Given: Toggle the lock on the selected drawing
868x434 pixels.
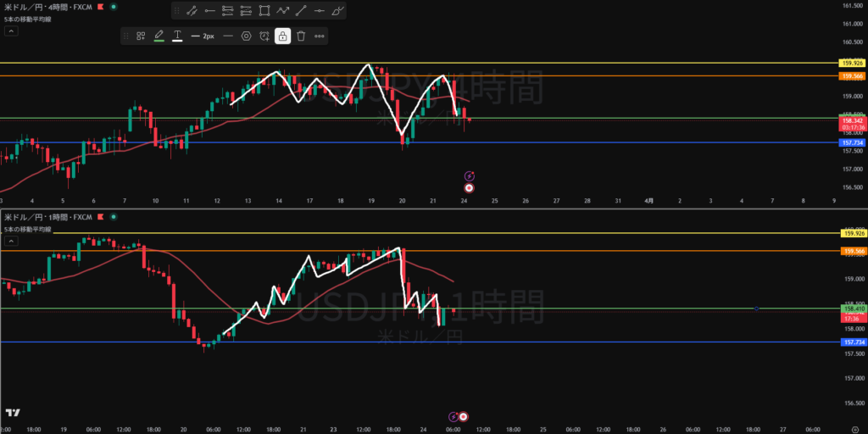Looking at the screenshot, I should click(x=282, y=36).
